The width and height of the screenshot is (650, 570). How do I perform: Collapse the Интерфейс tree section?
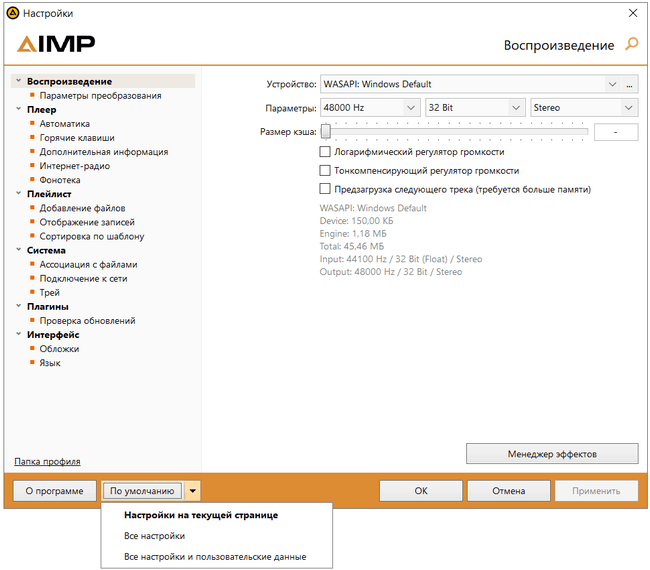18,335
